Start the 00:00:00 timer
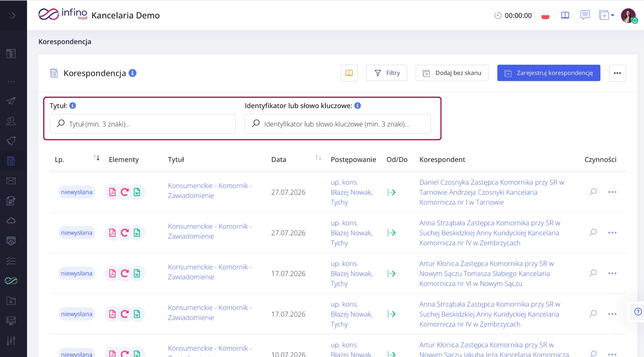The image size is (644, 357). pyautogui.click(x=513, y=15)
